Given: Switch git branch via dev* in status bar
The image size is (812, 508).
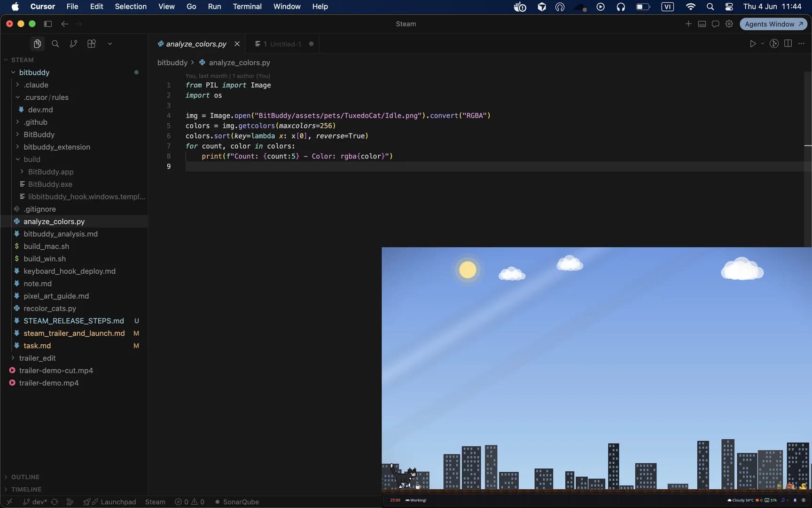Looking at the screenshot, I should (35, 502).
